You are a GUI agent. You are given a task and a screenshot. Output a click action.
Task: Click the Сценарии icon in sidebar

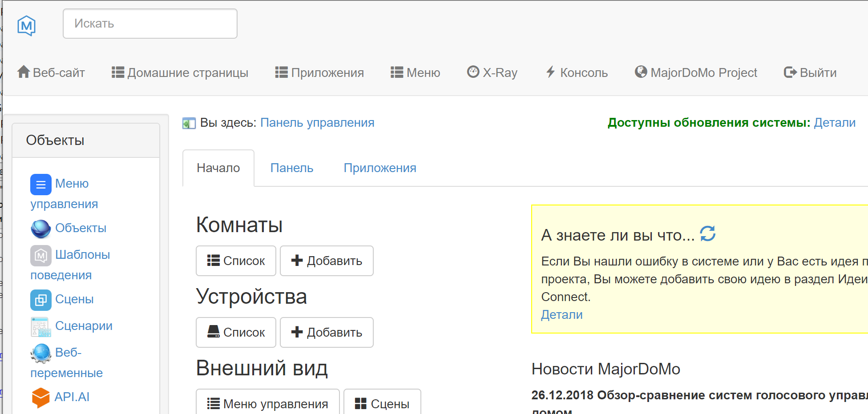(x=40, y=327)
